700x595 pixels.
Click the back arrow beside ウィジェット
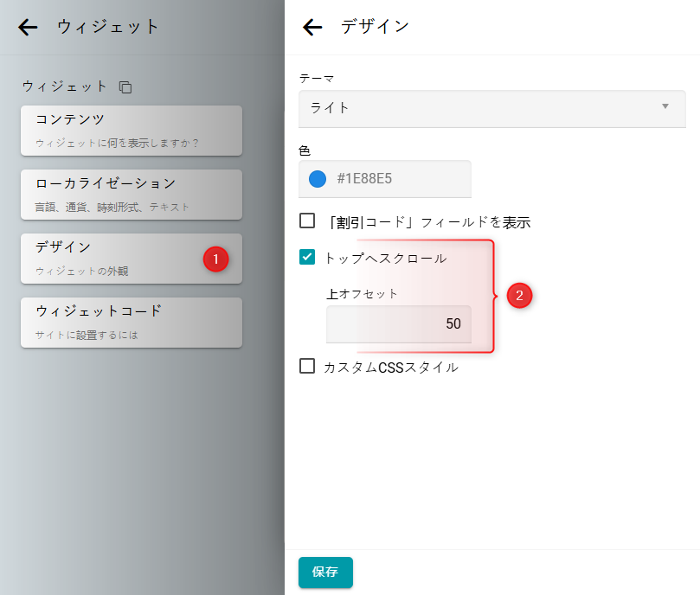tap(29, 27)
